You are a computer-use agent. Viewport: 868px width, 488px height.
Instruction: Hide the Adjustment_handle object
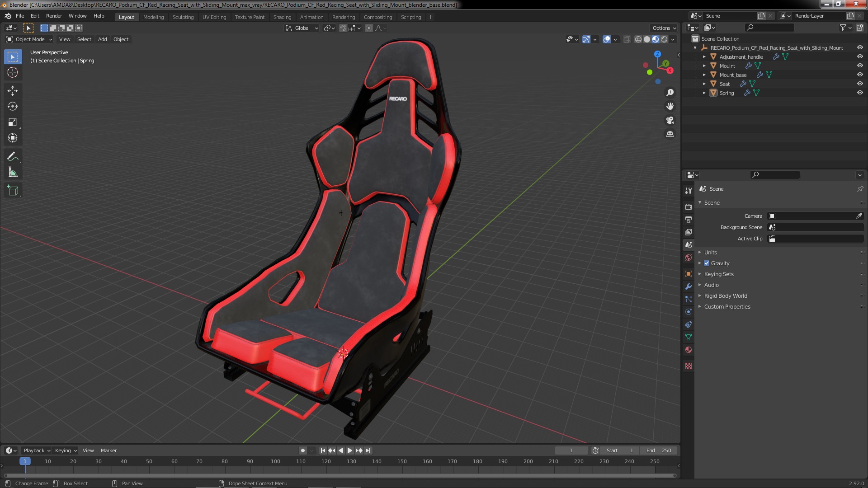860,57
